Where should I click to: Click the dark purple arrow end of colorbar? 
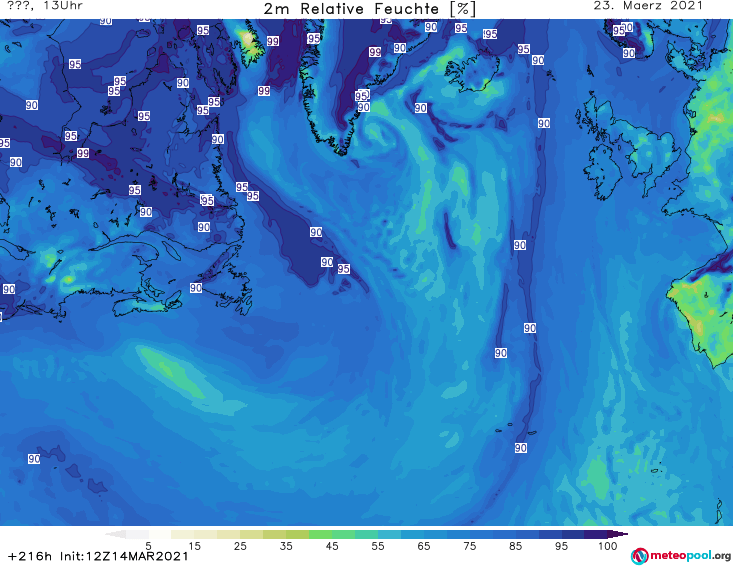[x=618, y=534]
